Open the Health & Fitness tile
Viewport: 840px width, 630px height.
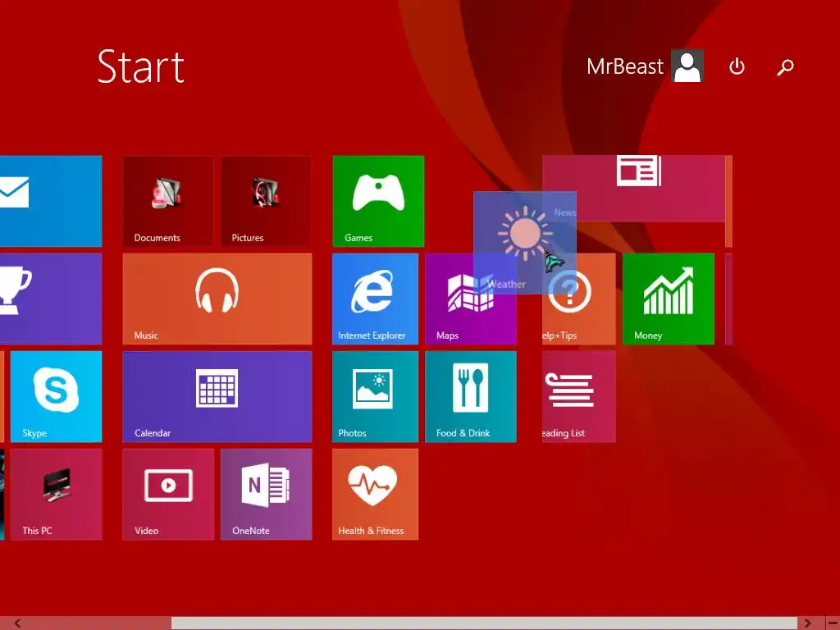[x=375, y=494]
